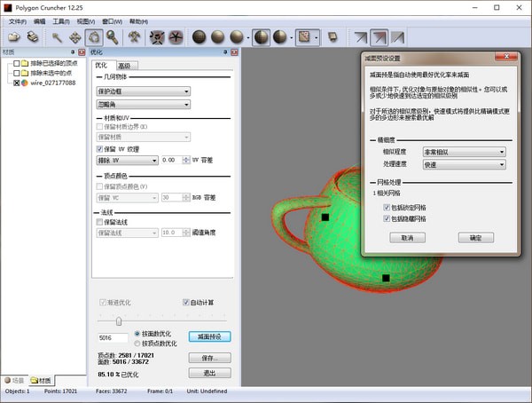Click the crossed hammers settings icon
The width and height of the screenshot is (532, 403).
(134, 37)
